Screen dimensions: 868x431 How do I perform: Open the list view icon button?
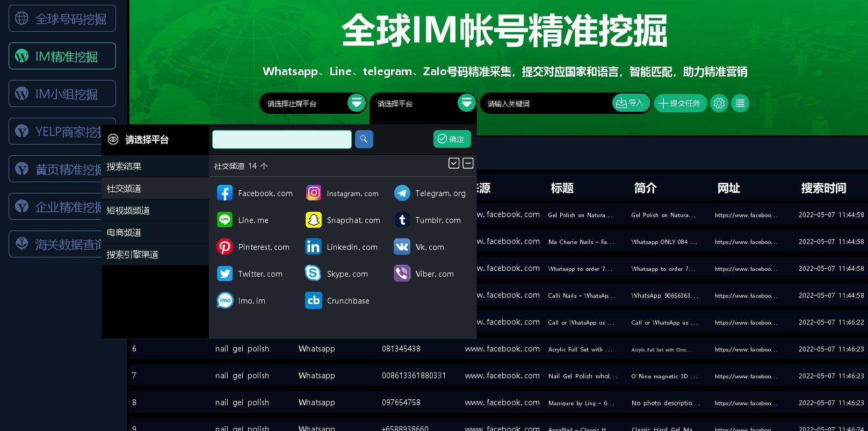(x=740, y=103)
